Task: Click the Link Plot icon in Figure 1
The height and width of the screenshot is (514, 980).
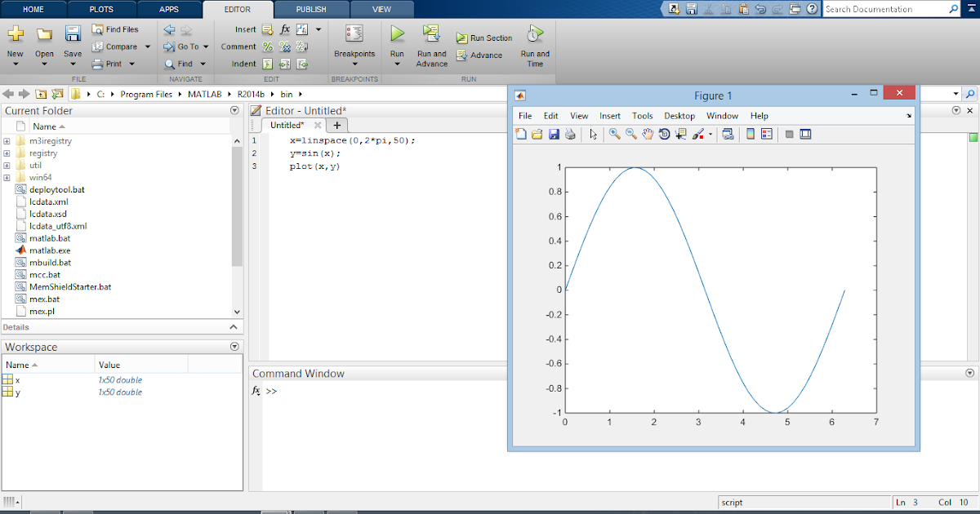Action: 728,134
